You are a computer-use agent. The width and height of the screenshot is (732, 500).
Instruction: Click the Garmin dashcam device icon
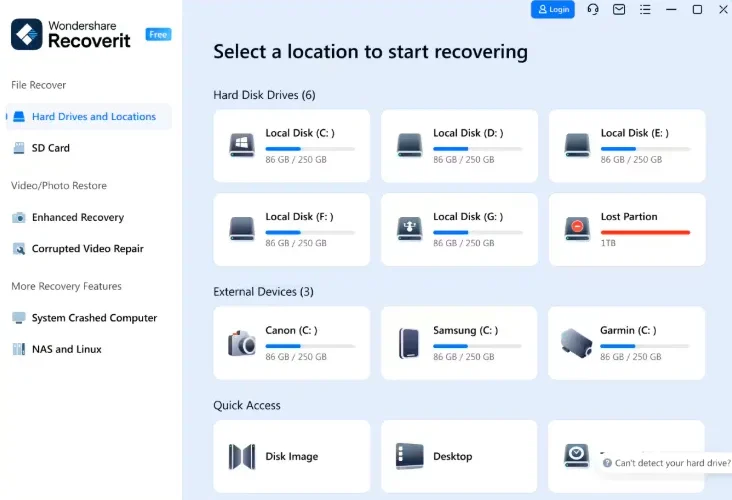[576, 343]
